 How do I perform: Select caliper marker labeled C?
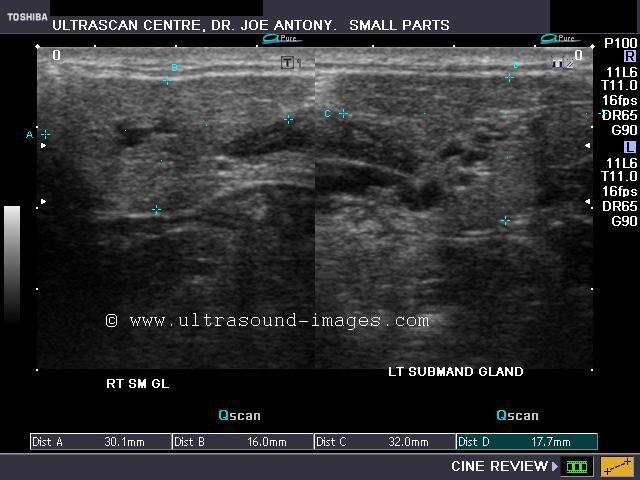click(x=343, y=114)
